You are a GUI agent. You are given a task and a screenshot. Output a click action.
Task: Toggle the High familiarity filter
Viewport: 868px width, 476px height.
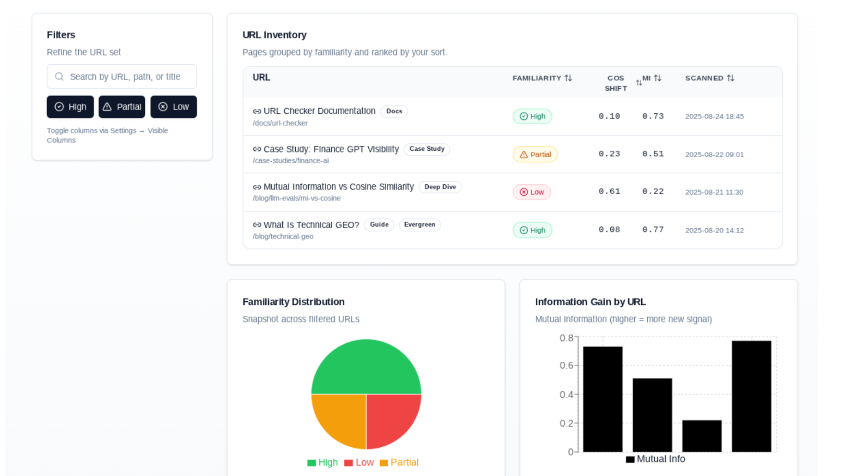[70, 107]
